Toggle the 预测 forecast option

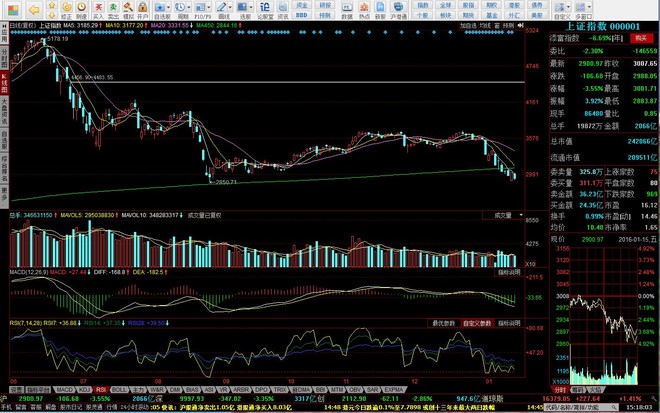(508, 26)
